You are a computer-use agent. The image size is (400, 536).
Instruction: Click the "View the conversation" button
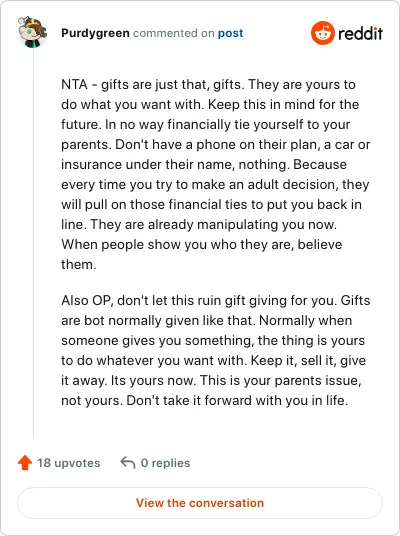pyautogui.click(x=200, y=503)
